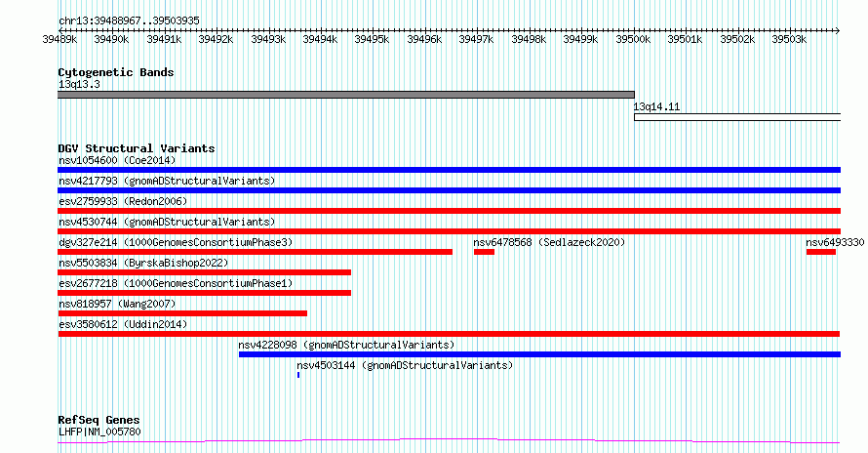This screenshot has width=868, height=453.
Task: Open the esv2677218 (1000GenomesConsortiumPhase1) label
Action: tap(176, 283)
